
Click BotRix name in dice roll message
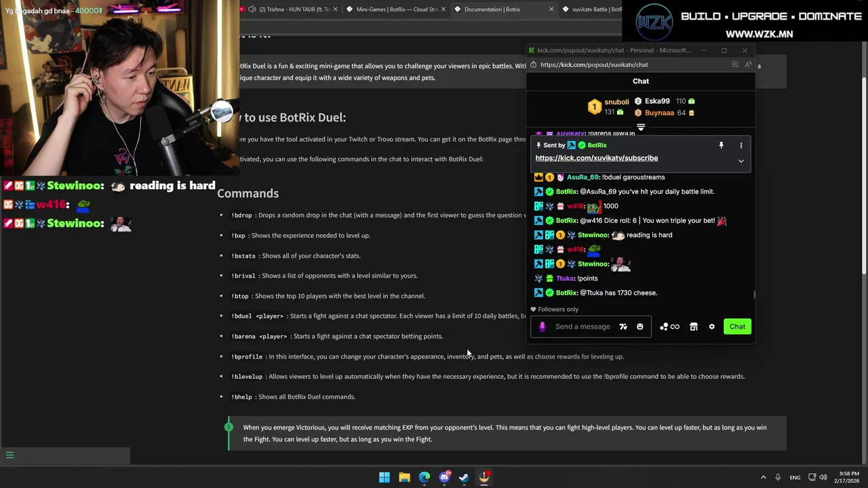pyautogui.click(x=567, y=220)
